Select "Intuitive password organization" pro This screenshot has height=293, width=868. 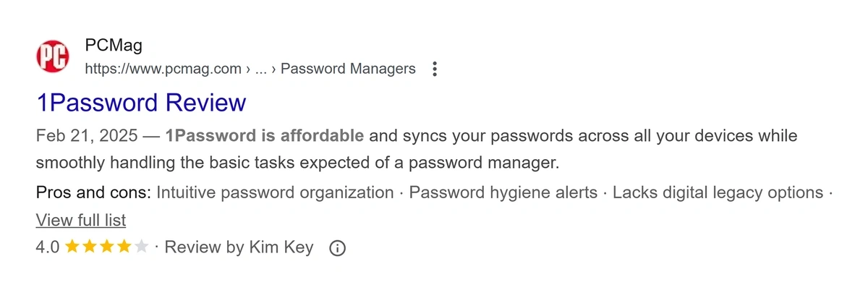pyautogui.click(x=275, y=193)
